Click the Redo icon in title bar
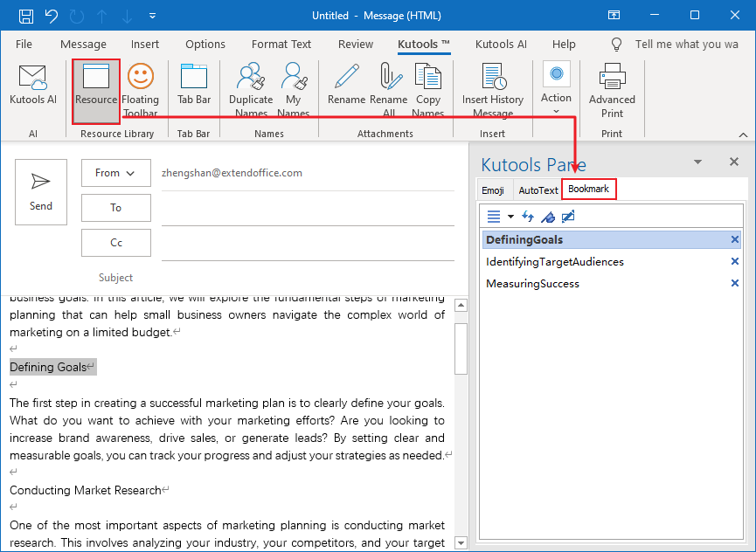The image size is (756, 552). pos(77,16)
